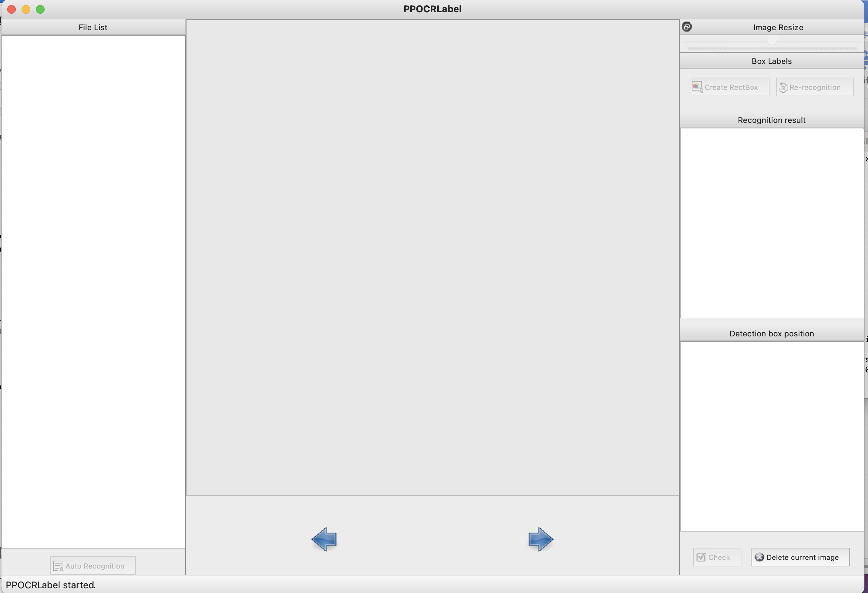The image size is (868, 593).
Task: Click the Recognition result list box
Action: 772,223
